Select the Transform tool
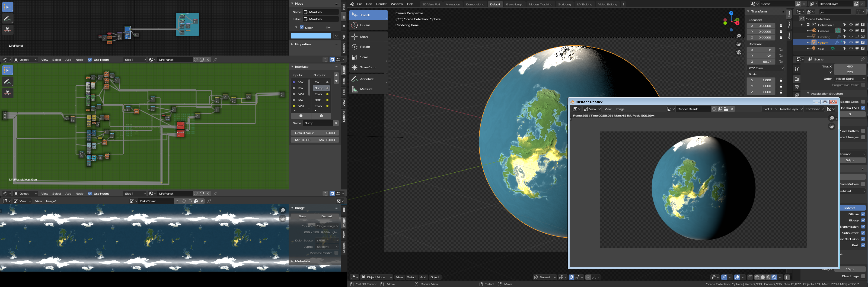Screen dimensions: 868x287 [368, 67]
